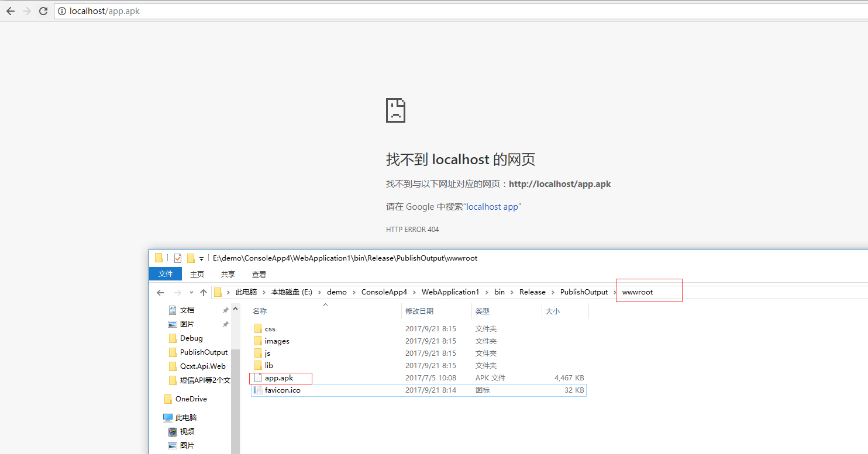The height and width of the screenshot is (454, 868).
Task: Select demo in the breadcrumb path
Action: [x=337, y=292]
